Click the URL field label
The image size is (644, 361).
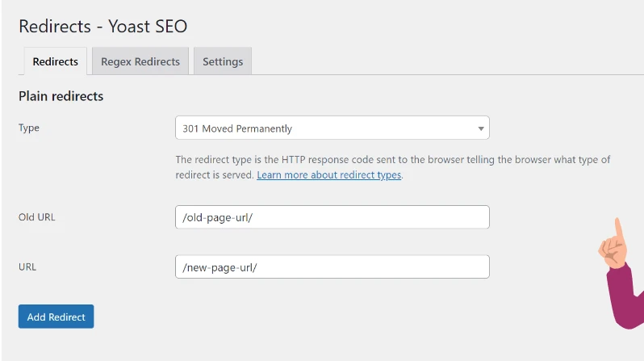[x=27, y=267]
